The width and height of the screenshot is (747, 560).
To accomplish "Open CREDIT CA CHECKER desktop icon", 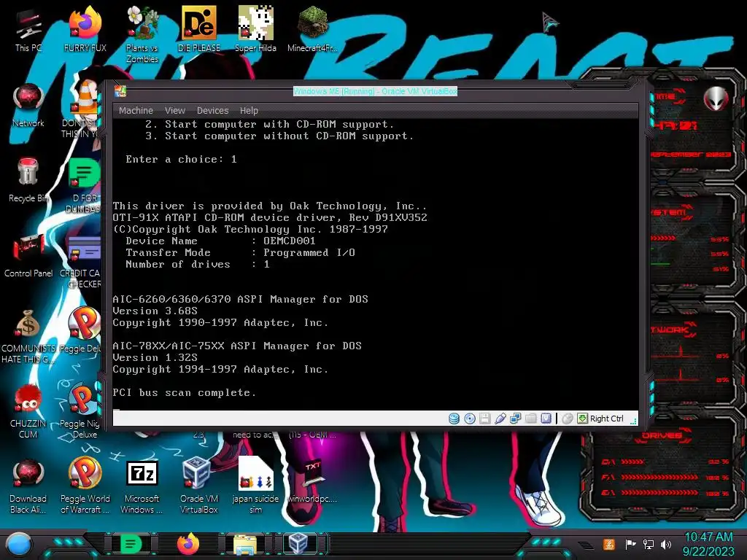I will pyautogui.click(x=82, y=261).
